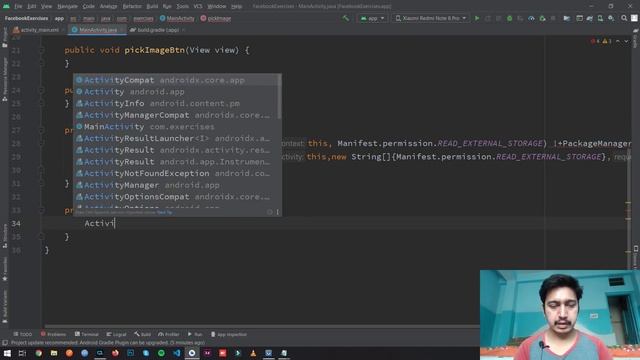Collapse the pickImageBtn method fold marker
This screenshot has height=360, width=640.
click(x=41, y=50)
